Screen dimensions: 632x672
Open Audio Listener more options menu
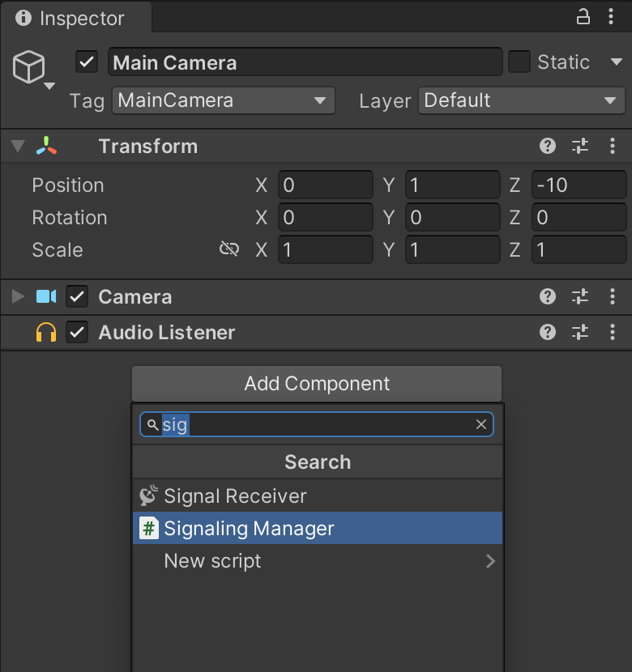coord(613,332)
